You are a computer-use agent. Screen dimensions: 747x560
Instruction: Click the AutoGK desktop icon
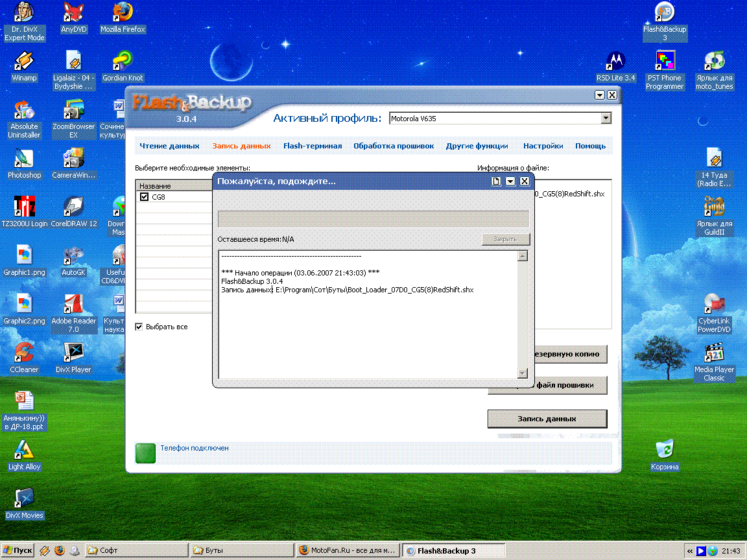click(x=74, y=261)
